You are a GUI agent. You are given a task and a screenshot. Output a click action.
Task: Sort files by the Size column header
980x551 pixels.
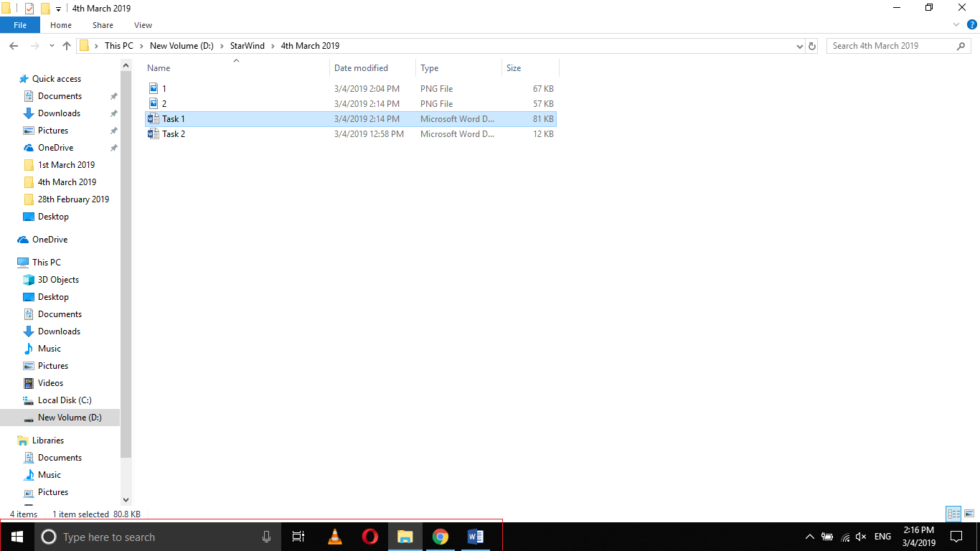(514, 67)
